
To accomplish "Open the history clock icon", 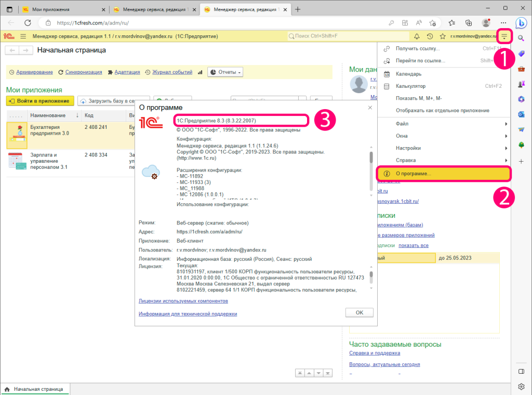I will point(430,36).
